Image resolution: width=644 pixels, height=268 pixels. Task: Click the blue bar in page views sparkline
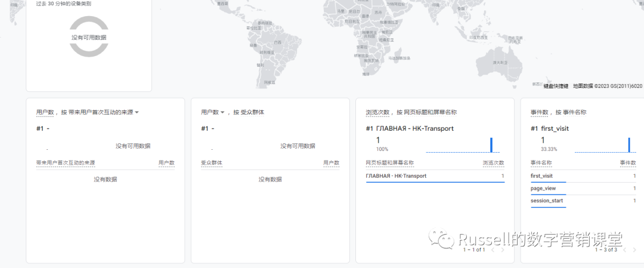pos(491,145)
